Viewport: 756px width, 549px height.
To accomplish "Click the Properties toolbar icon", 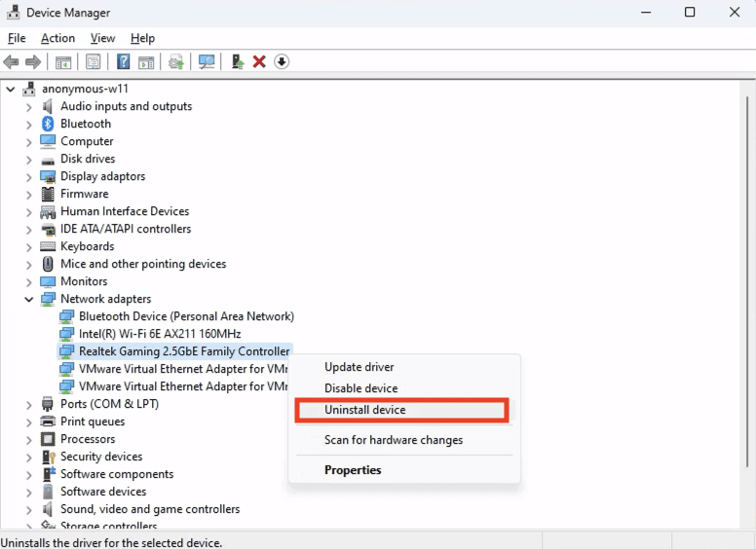I will point(94,62).
